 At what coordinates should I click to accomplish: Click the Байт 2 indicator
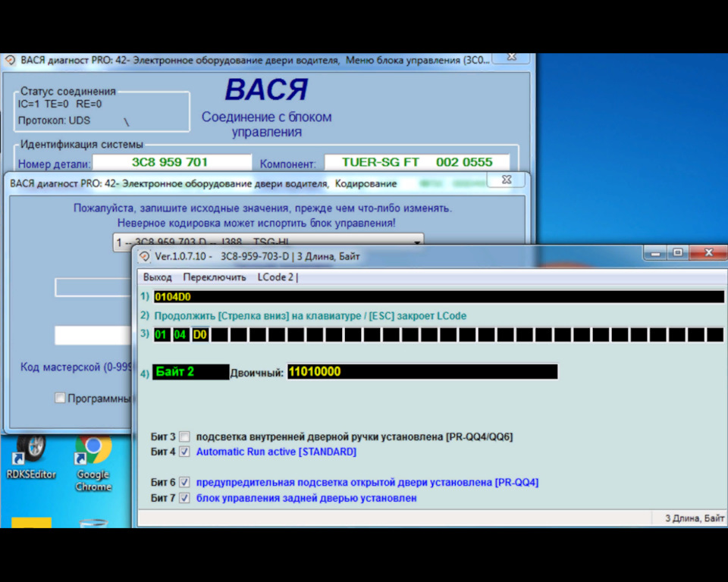[x=190, y=372]
